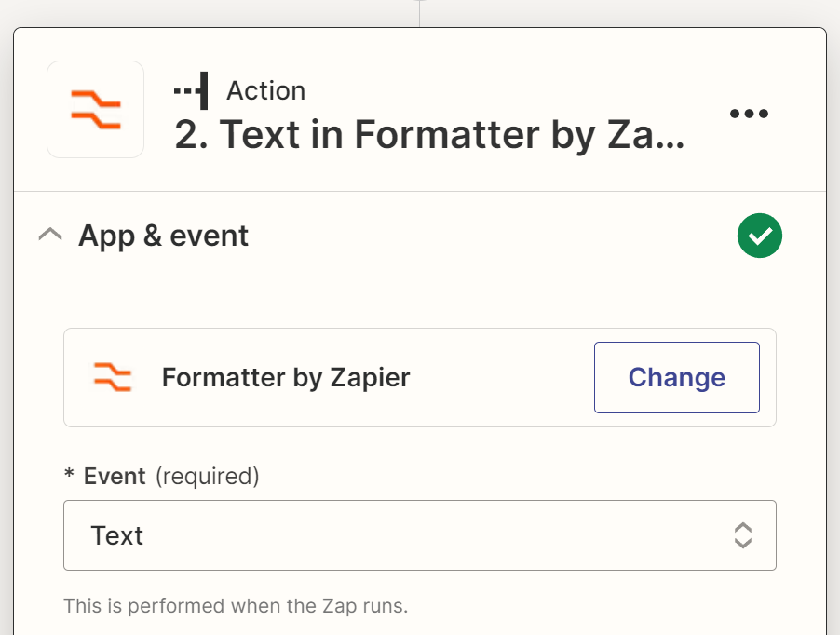
Task: Click the "Formatter by Zapier" app name
Action: 286,377
